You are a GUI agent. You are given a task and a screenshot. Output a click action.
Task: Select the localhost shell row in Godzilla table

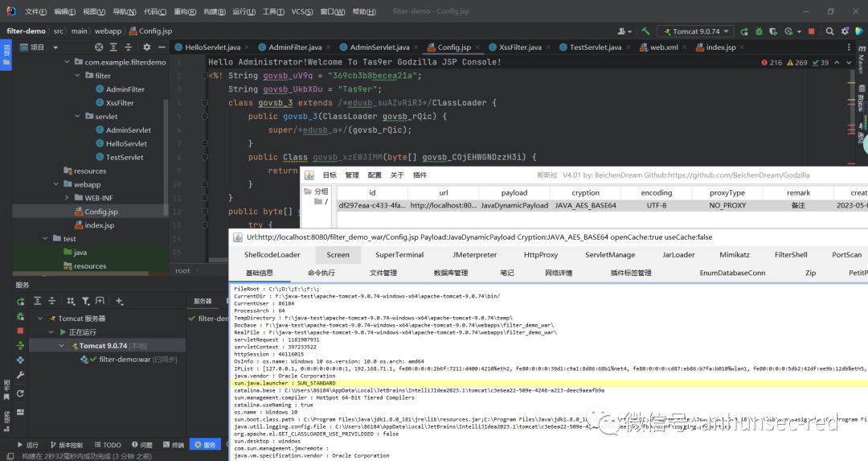[602, 206]
